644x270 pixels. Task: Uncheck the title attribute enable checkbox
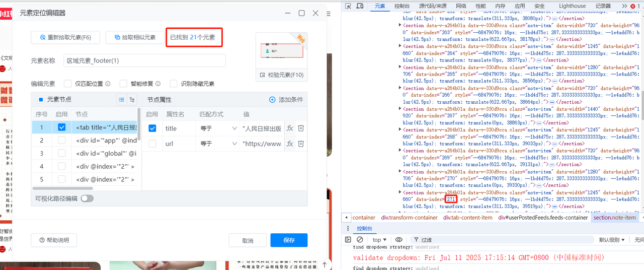pyautogui.click(x=152, y=128)
